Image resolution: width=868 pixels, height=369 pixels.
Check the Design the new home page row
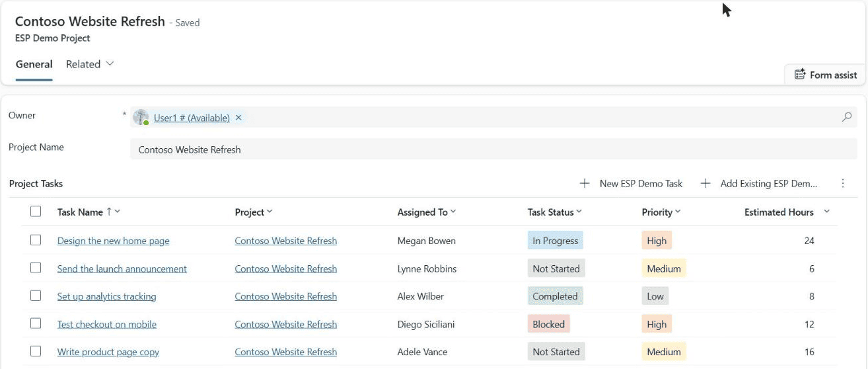[x=36, y=240]
